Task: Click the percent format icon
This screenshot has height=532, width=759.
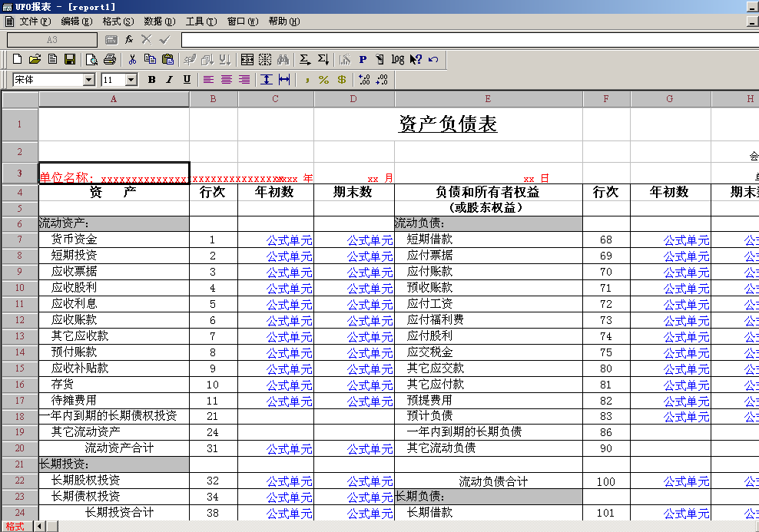Action: (324, 80)
